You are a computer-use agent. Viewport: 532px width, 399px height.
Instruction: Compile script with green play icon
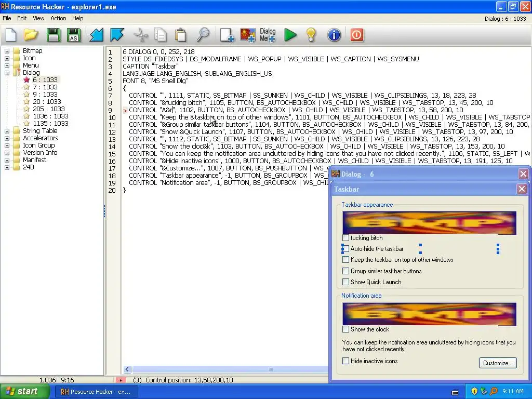point(290,35)
